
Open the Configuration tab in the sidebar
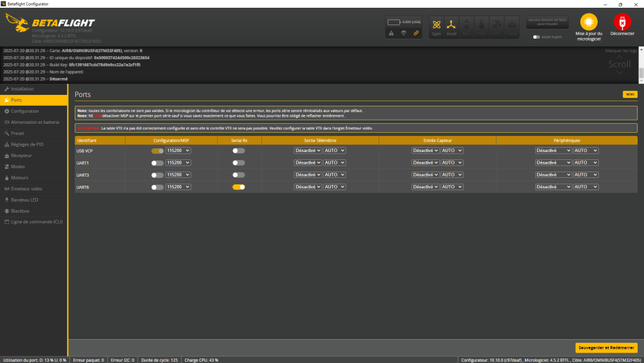point(24,111)
